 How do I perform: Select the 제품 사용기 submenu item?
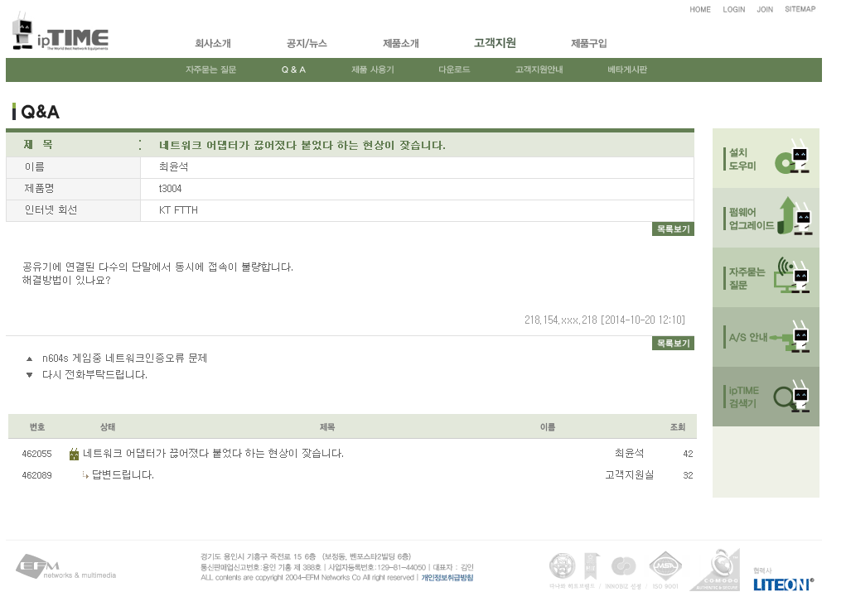(x=373, y=70)
